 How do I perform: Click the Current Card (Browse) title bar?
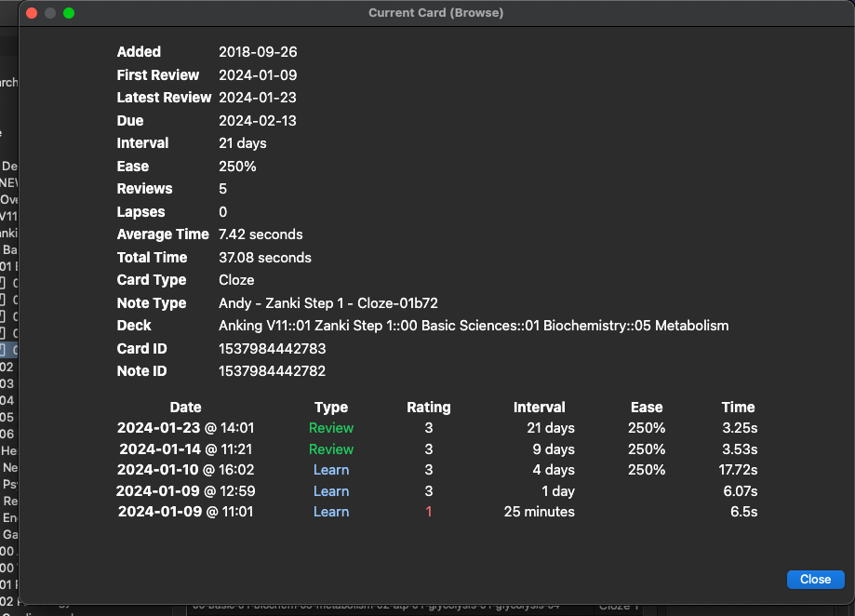pyautogui.click(x=435, y=13)
